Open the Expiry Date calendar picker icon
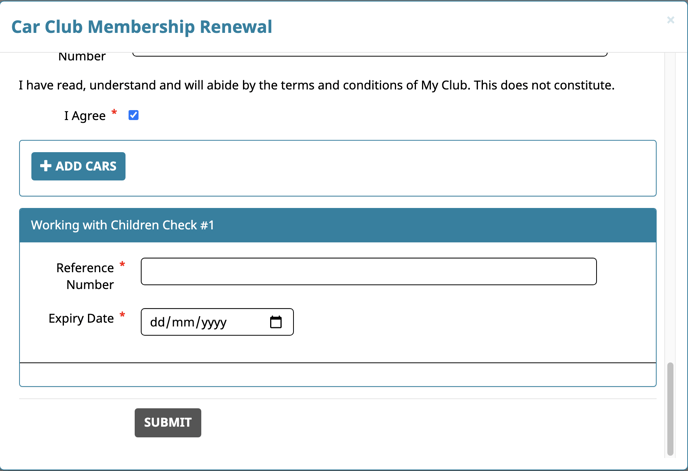Image resolution: width=688 pixels, height=471 pixels. pos(276,322)
